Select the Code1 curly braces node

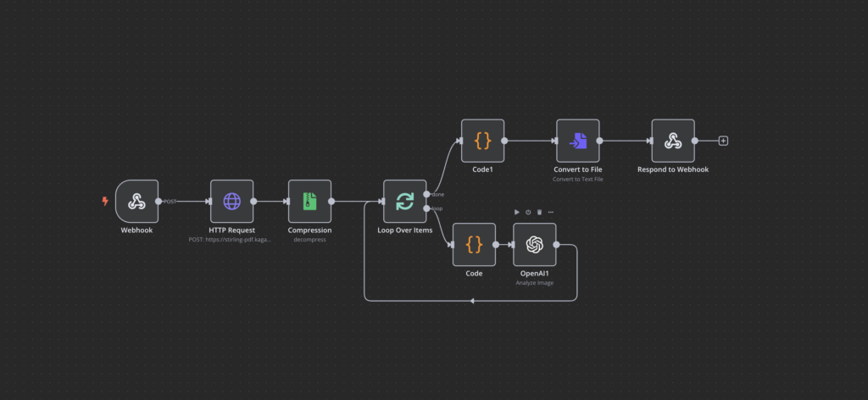tap(482, 141)
